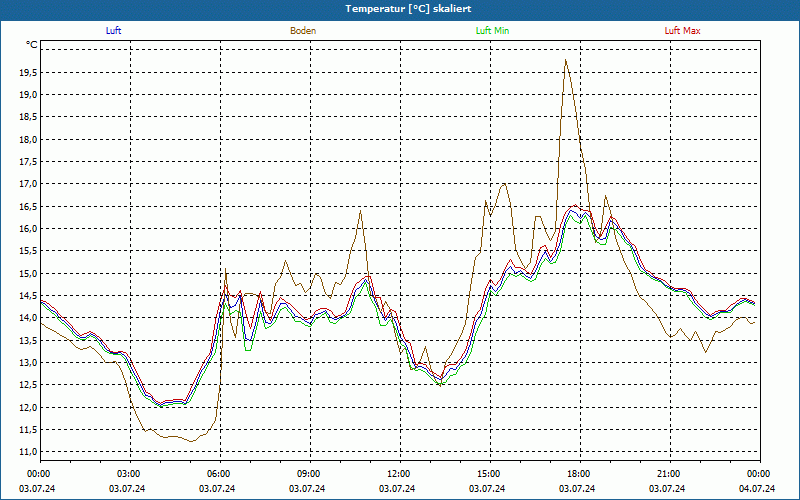Click the 14,0 y-axis value
The image size is (800, 500).
(x=28, y=318)
